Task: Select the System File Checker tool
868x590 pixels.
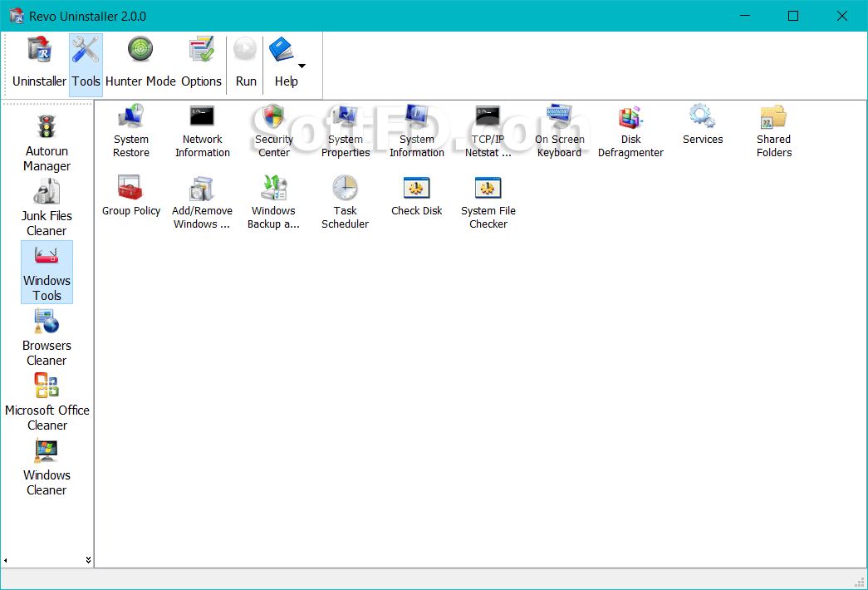Action: pos(488,202)
